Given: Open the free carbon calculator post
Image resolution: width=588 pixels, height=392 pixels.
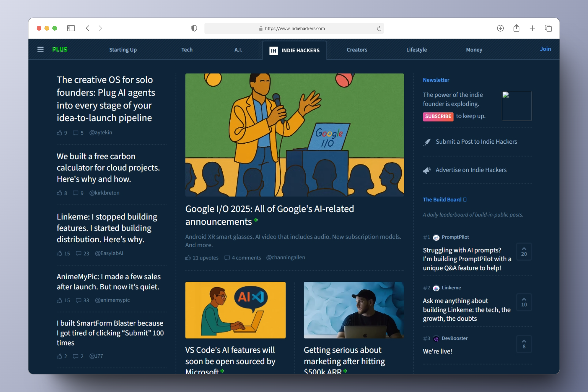Looking at the screenshot, I should point(108,168).
